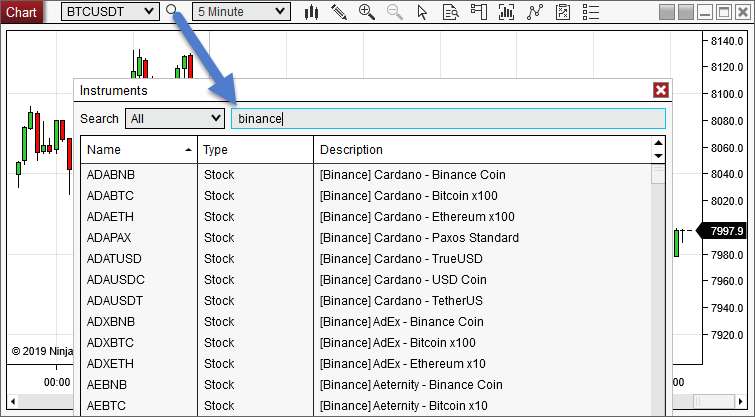Select the cursor pointer tool icon

tap(422, 12)
